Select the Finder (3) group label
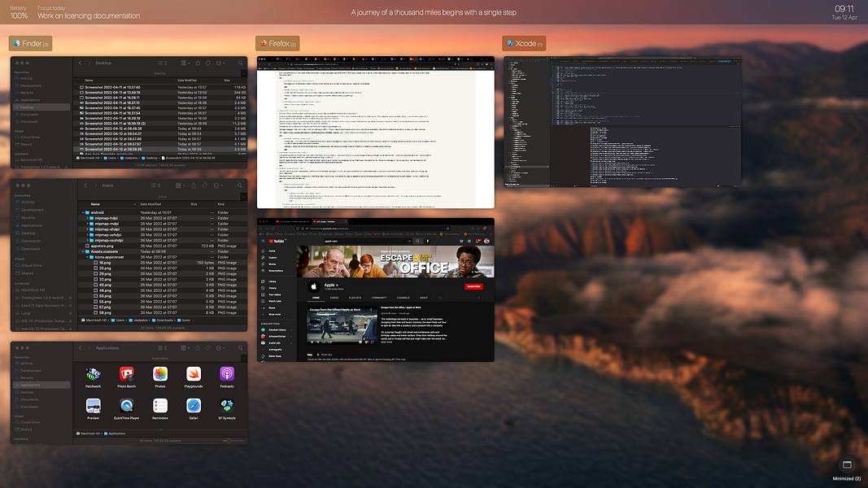 [x=30, y=44]
